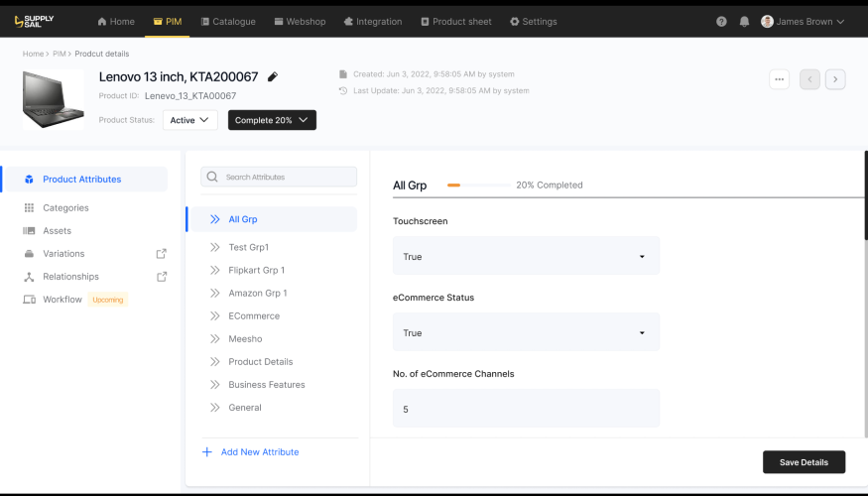
Task: Click the chevrons icon beside Meesho
Action: [x=215, y=339]
